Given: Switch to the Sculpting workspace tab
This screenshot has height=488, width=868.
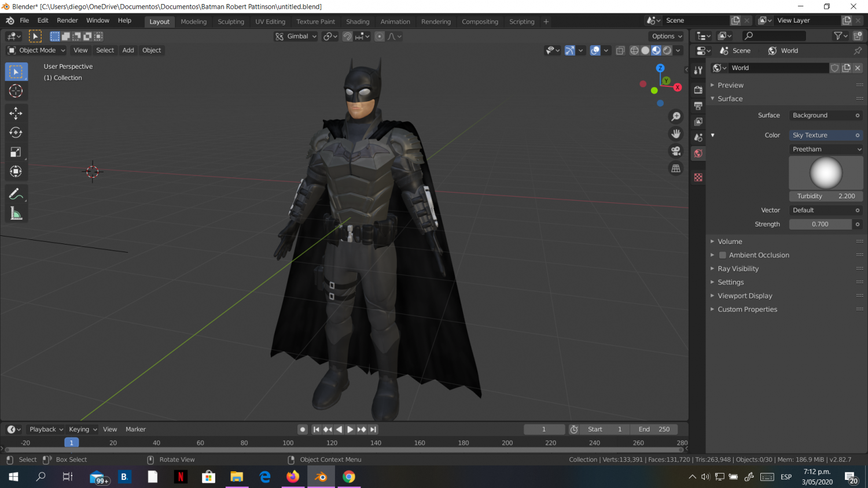Looking at the screenshot, I should [x=231, y=21].
